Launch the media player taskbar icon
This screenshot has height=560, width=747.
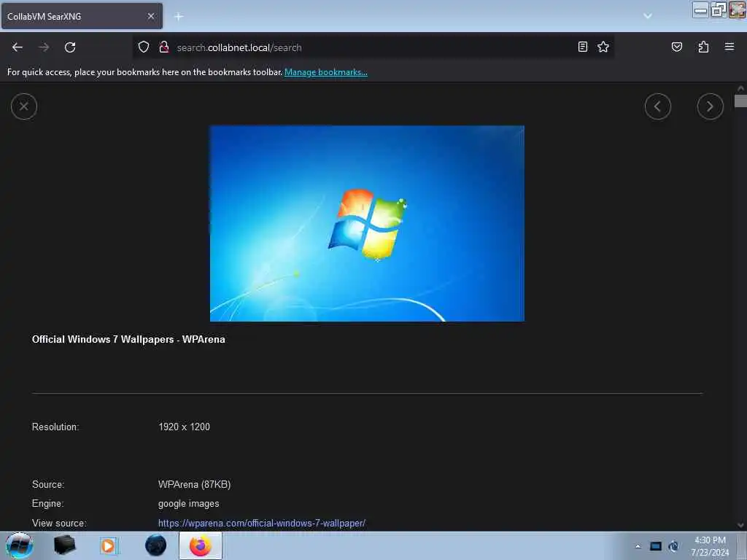(108, 545)
